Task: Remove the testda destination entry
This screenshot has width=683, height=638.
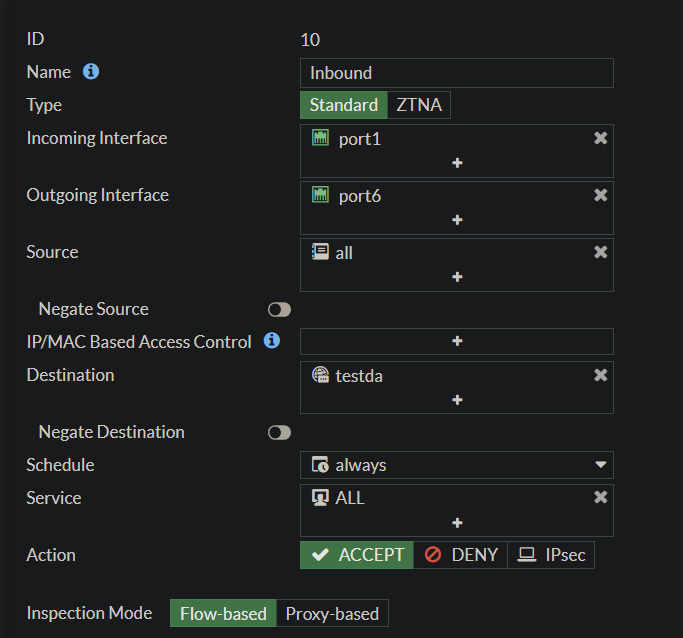Action: pyautogui.click(x=600, y=375)
